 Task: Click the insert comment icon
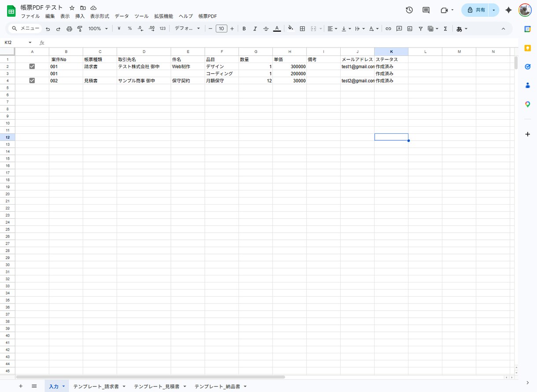399,29
